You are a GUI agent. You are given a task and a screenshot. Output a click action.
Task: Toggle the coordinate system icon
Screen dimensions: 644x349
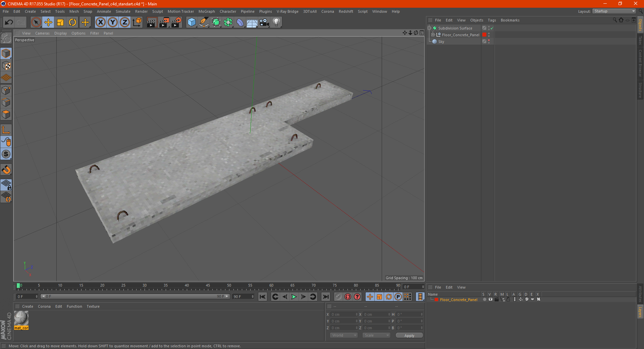coord(137,22)
